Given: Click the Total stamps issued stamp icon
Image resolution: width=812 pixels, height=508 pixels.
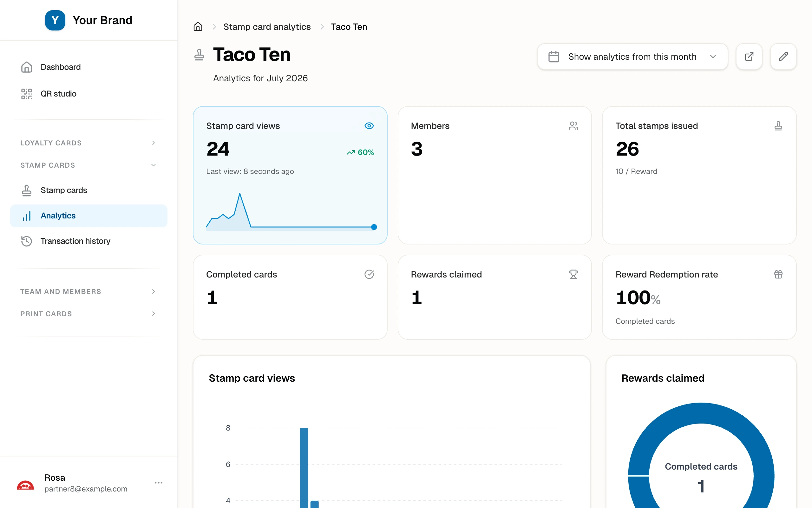Looking at the screenshot, I should pos(778,126).
